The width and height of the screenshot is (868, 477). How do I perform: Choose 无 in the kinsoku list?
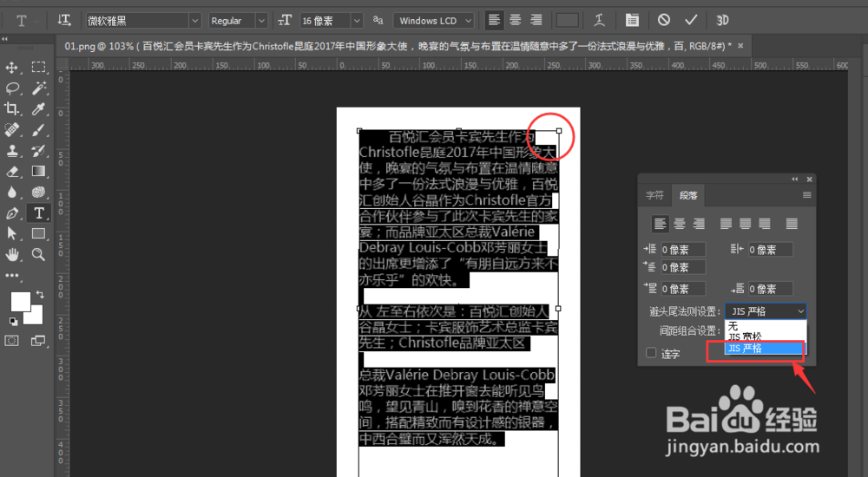tap(766, 326)
